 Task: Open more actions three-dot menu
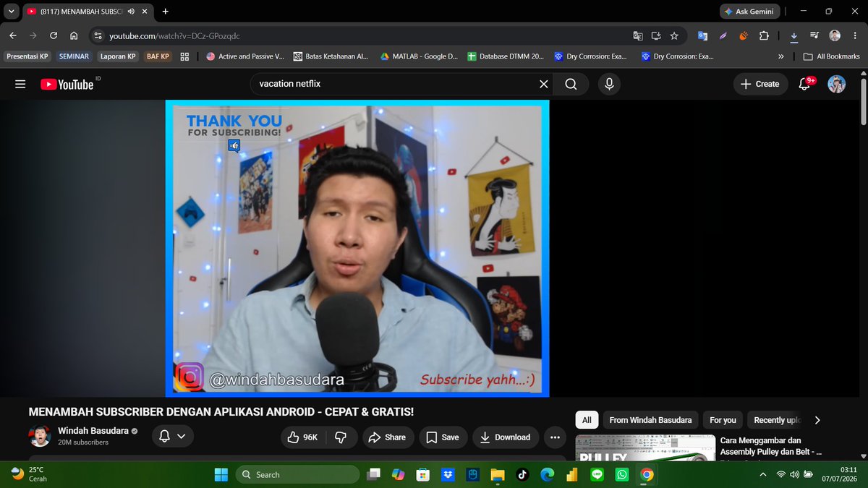(555, 437)
